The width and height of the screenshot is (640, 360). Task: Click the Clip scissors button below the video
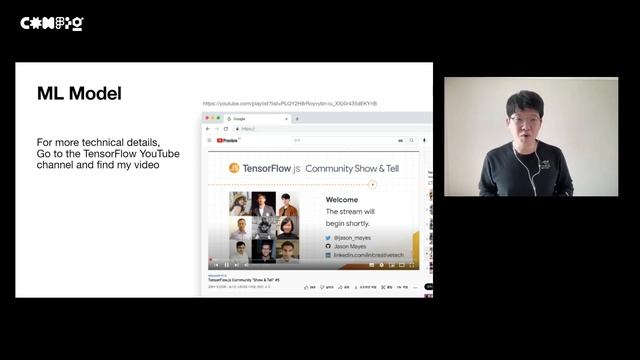tap(387, 287)
